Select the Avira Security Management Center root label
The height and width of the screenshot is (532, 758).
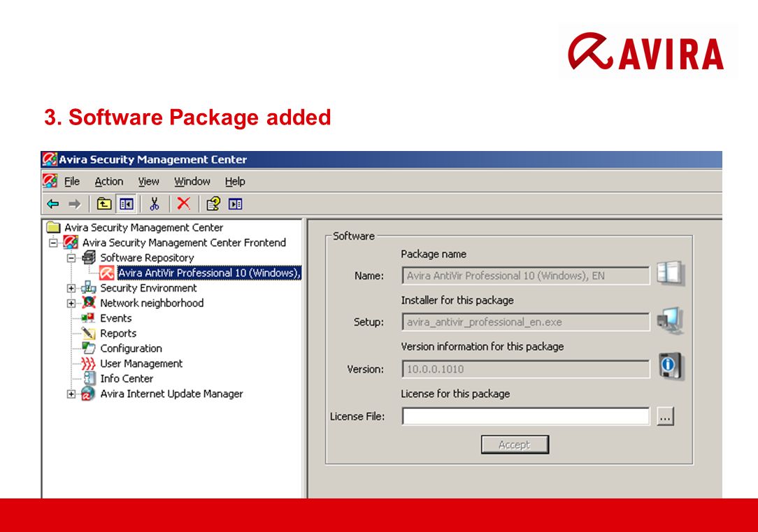143,227
